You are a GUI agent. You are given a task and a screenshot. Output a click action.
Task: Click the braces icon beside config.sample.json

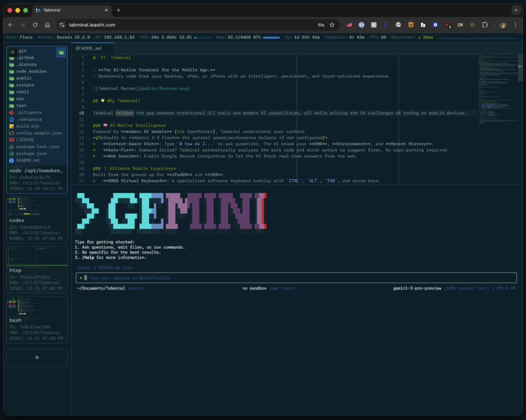pyautogui.click(x=11, y=133)
